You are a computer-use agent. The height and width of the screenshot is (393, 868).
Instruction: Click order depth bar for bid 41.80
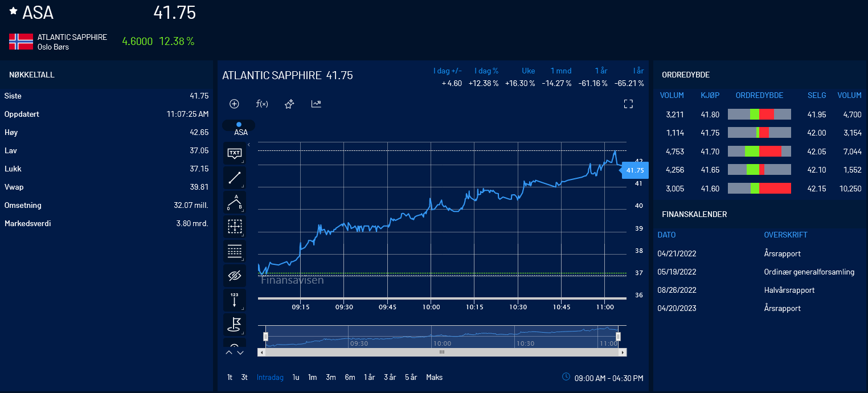(x=759, y=114)
